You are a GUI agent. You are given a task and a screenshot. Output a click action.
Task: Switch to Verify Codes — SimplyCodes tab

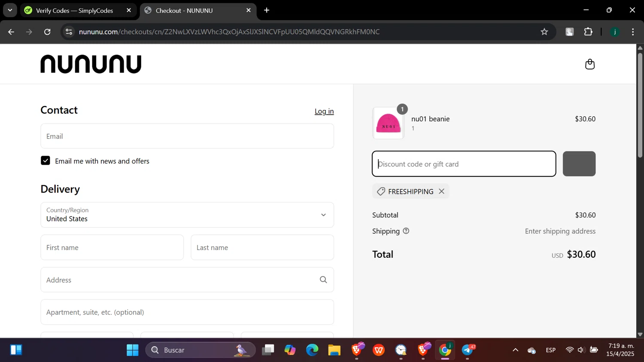(74, 11)
